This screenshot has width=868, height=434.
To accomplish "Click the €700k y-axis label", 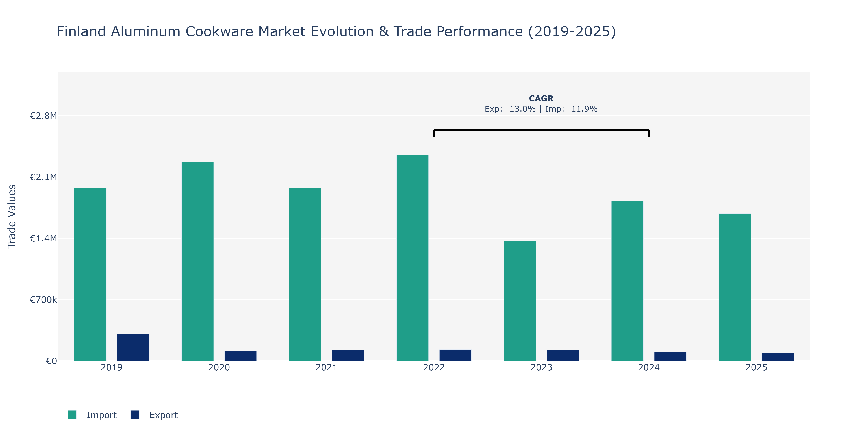I will (43, 300).
